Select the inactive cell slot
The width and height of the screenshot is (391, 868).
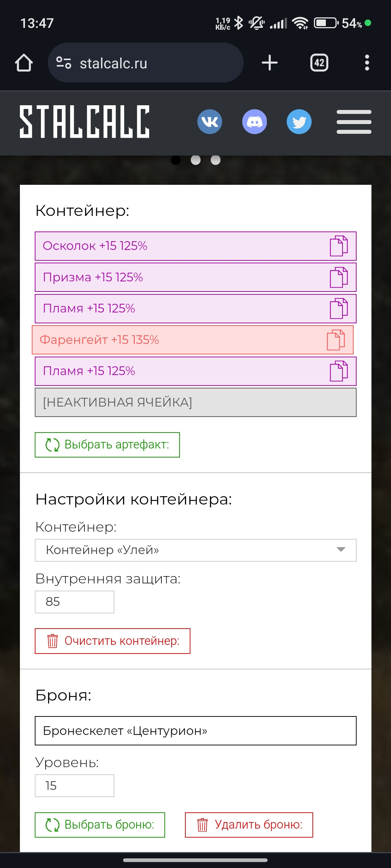(195, 403)
